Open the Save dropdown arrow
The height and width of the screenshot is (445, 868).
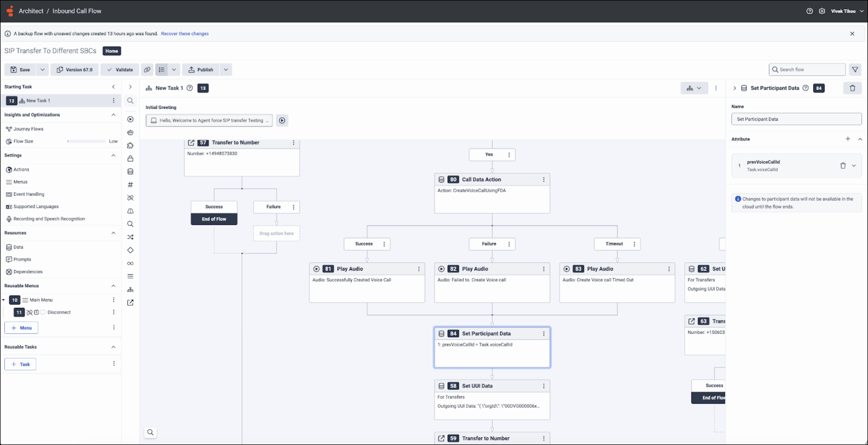(43, 70)
